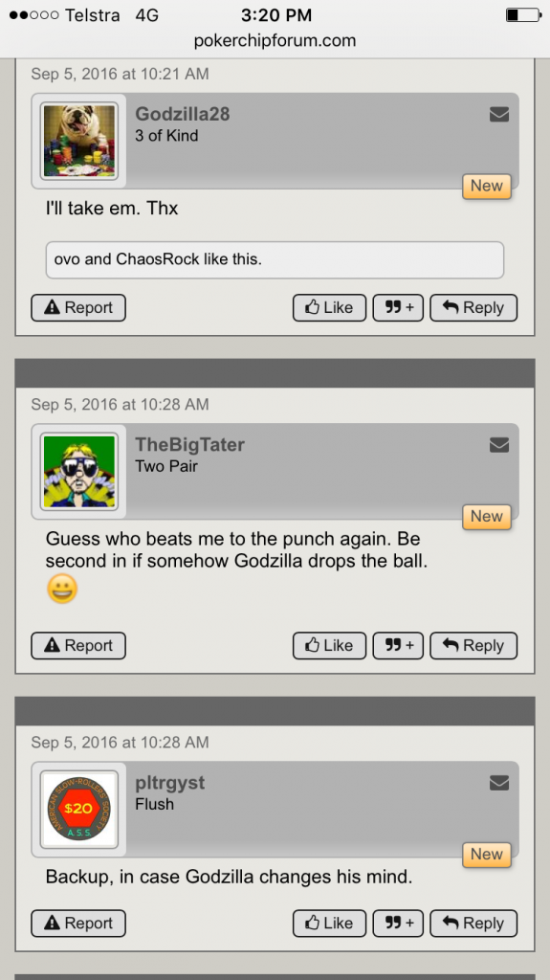This screenshot has width=550, height=980.
Task: Open message envelope icon for Godzilla28
Action: (498, 115)
